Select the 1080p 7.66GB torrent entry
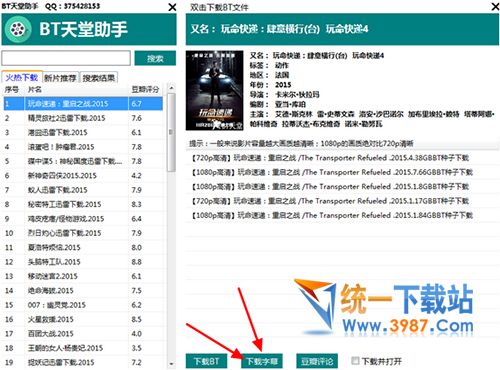500x370 pixels. [342, 172]
